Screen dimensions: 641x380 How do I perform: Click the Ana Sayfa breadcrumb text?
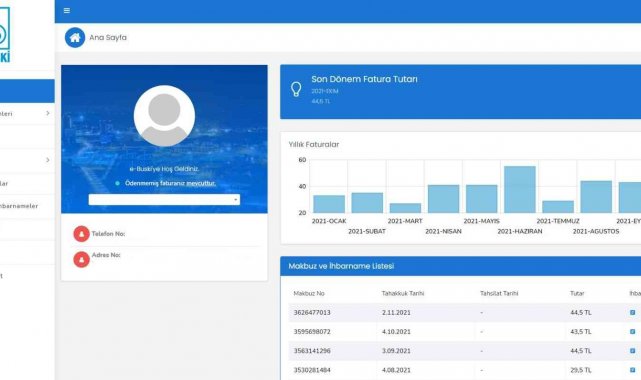108,38
